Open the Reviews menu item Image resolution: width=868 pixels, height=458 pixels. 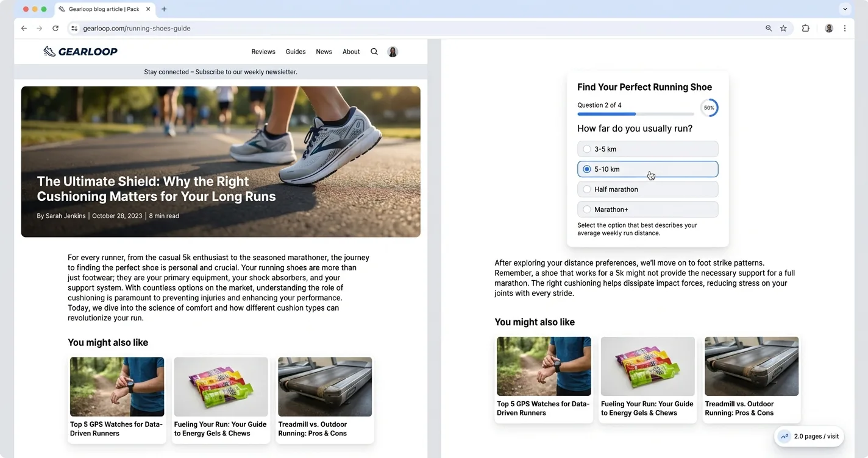[x=263, y=52]
